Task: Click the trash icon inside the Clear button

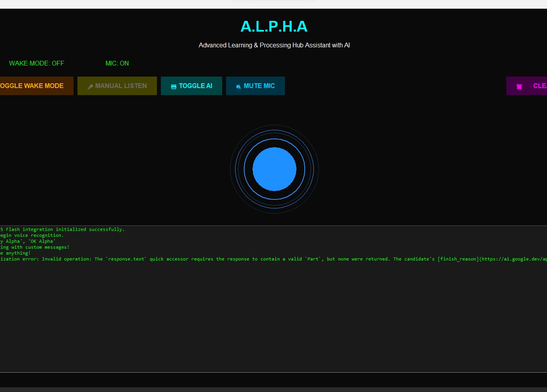Action: pyautogui.click(x=519, y=86)
